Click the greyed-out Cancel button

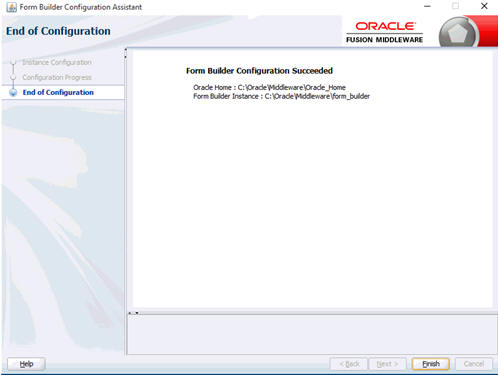pyautogui.click(x=474, y=364)
